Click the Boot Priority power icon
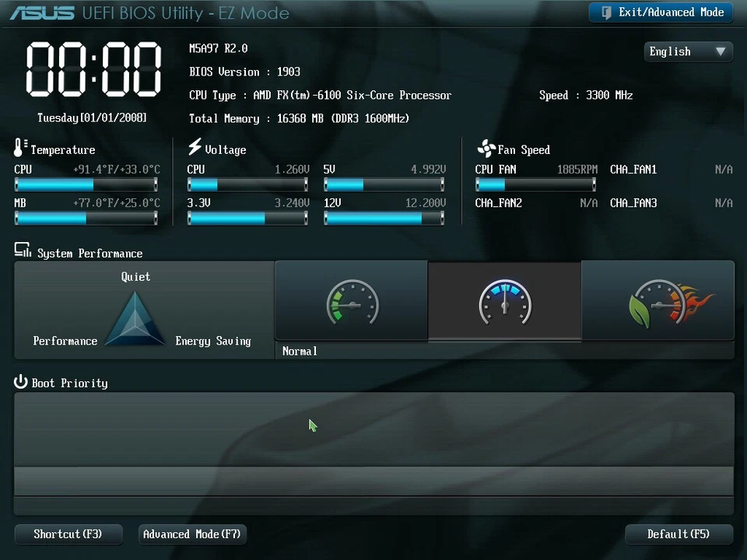This screenshot has width=747, height=560. (21, 382)
